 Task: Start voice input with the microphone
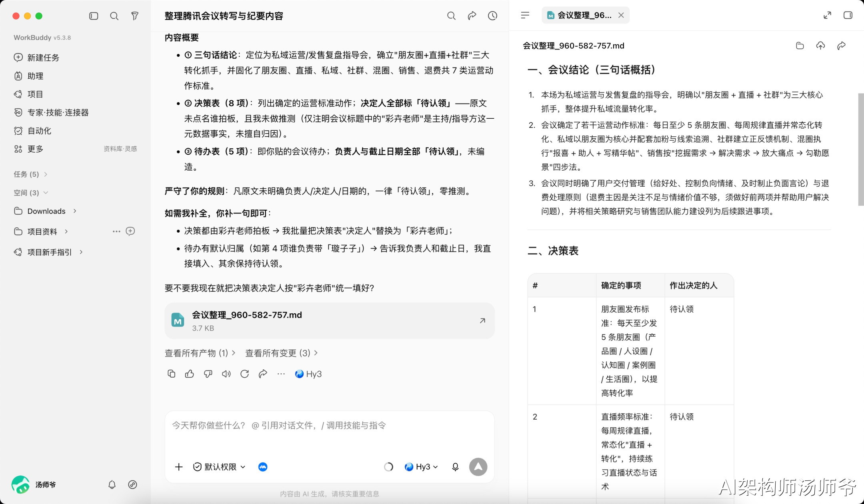455,467
